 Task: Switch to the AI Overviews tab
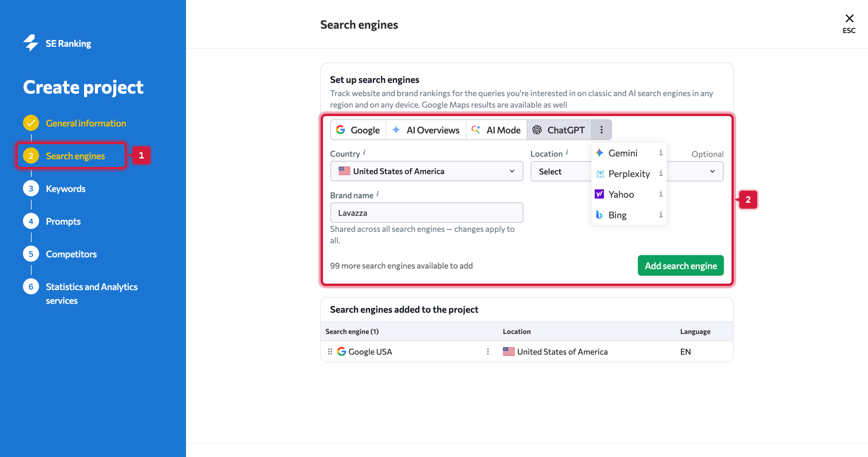[x=426, y=130]
